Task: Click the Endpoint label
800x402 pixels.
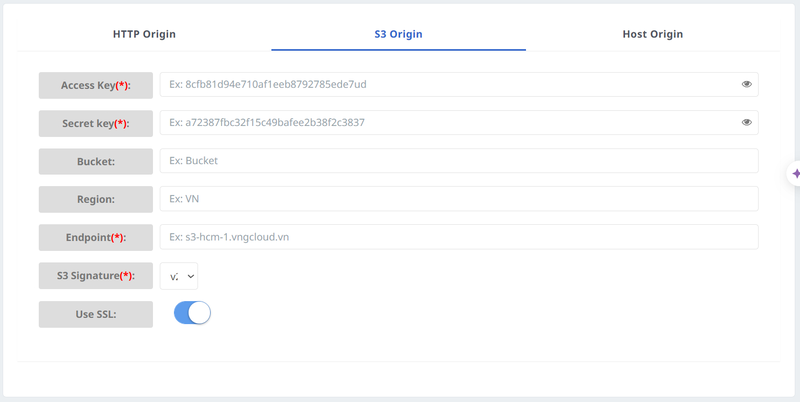Action: point(96,237)
